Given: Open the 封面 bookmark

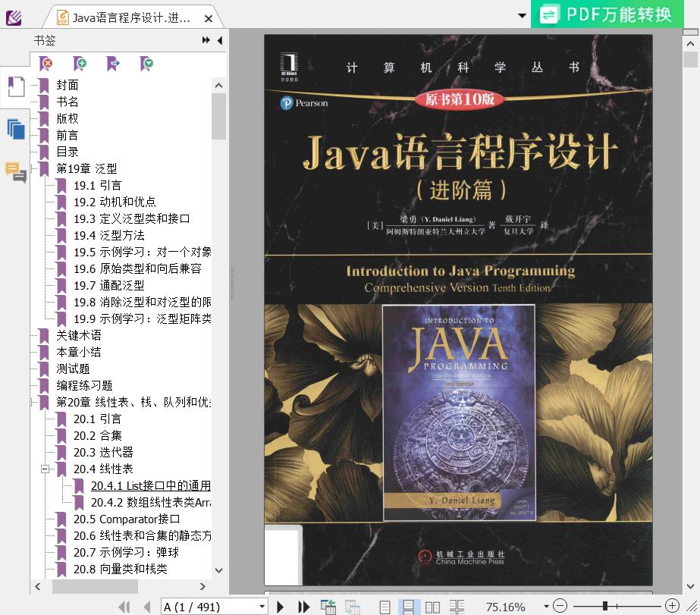Looking at the screenshot, I should (x=67, y=85).
